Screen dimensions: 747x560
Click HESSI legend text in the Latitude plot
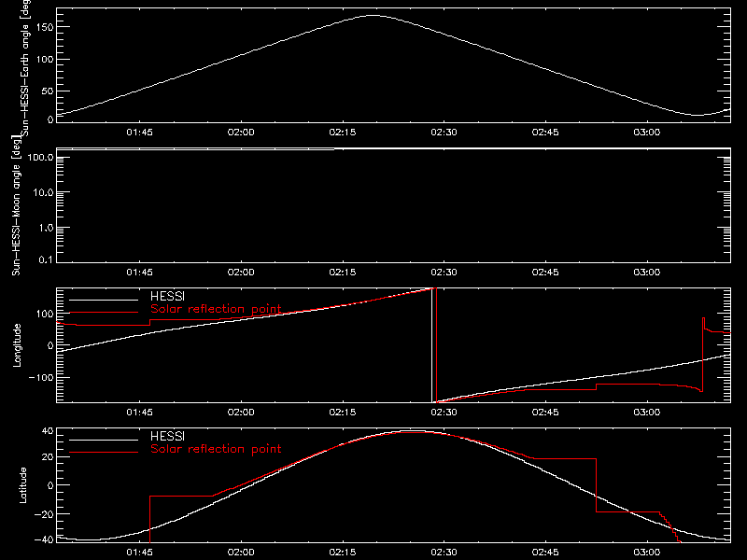click(x=168, y=436)
